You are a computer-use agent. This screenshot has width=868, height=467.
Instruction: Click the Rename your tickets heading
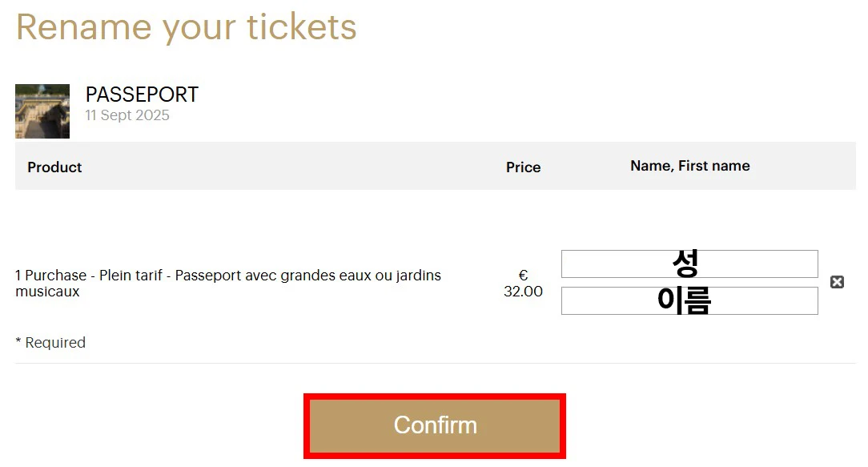pos(186,27)
